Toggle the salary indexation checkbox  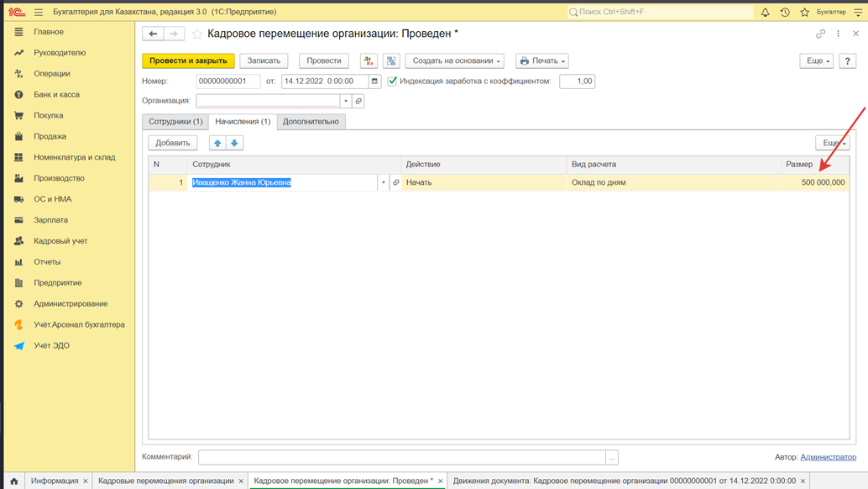(x=393, y=81)
